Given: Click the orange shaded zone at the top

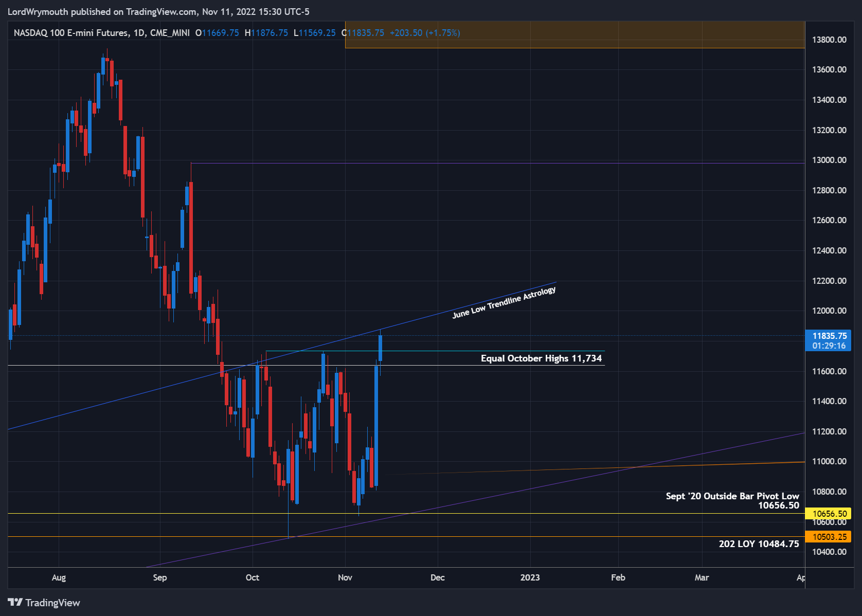Looking at the screenshot, I should pos(575,34).
